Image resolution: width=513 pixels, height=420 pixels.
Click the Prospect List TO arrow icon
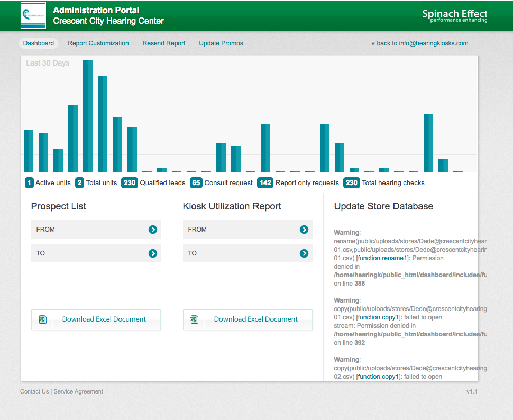153,253
